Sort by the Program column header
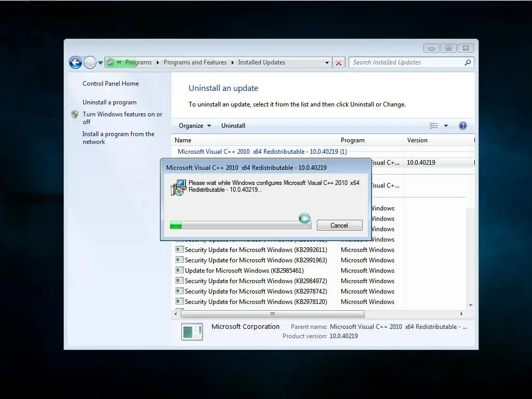The height and width of the screenshot is (399, 532). [x=370, y=140]
